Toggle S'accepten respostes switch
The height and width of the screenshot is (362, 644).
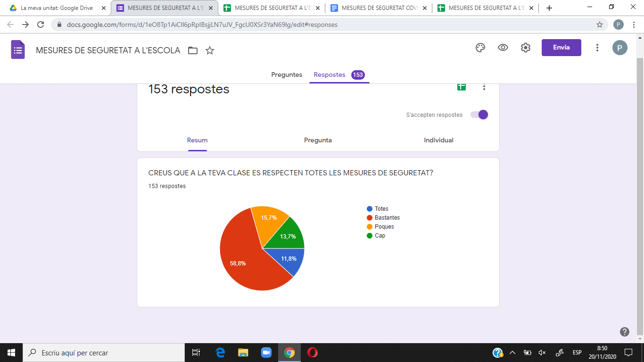pyautogui.click(x=479, y=115)
